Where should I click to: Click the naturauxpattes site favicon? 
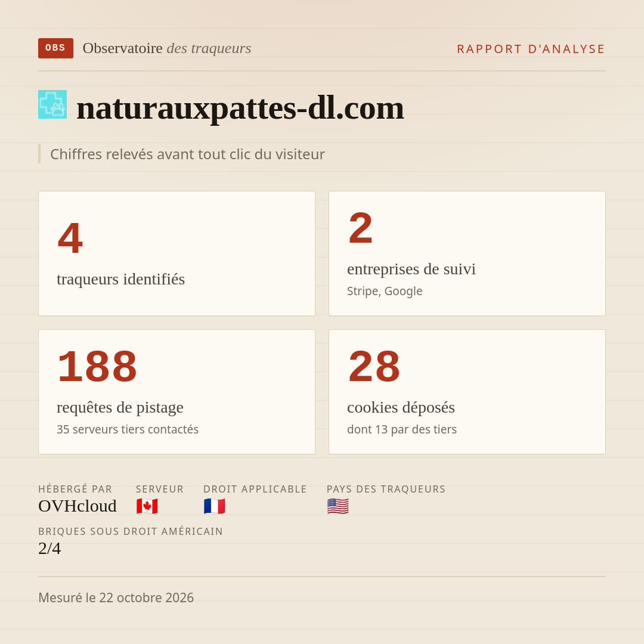click(x=52, y=104)
